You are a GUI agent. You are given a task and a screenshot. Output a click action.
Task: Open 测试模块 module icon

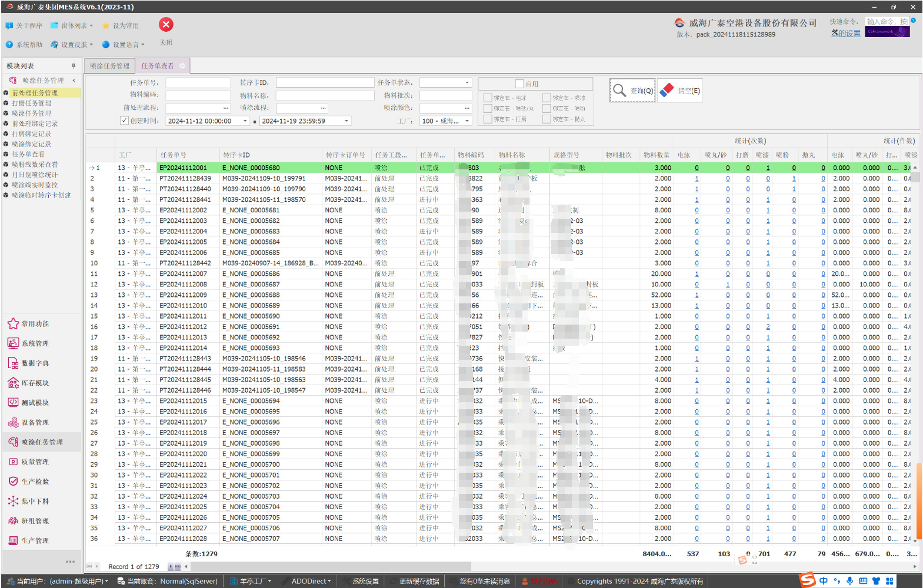[13, 403]
